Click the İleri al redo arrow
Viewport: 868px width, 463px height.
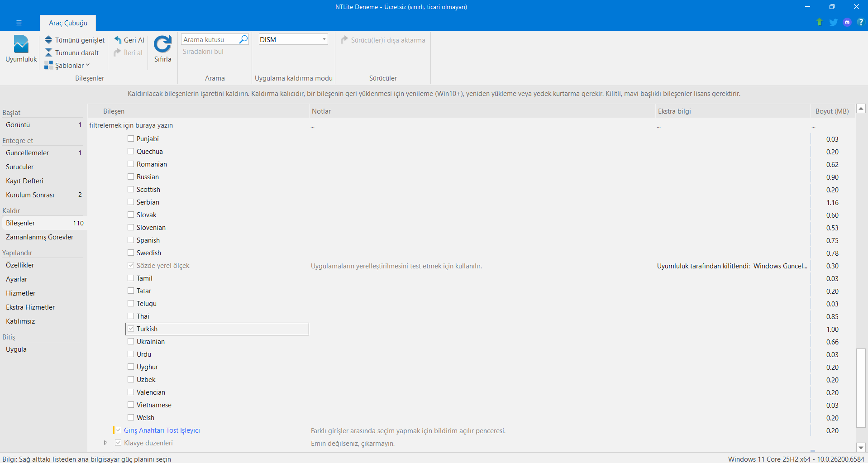(x=118, y=53)
